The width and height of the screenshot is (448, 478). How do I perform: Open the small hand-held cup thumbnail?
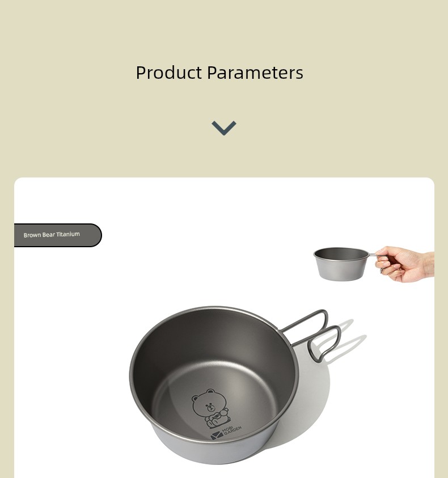pos(374,264)
